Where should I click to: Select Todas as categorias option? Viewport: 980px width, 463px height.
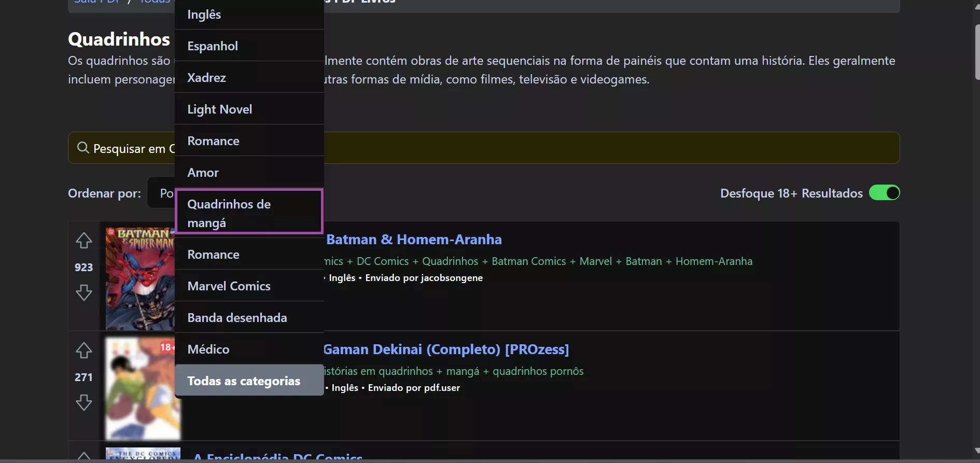click(249, 381)
